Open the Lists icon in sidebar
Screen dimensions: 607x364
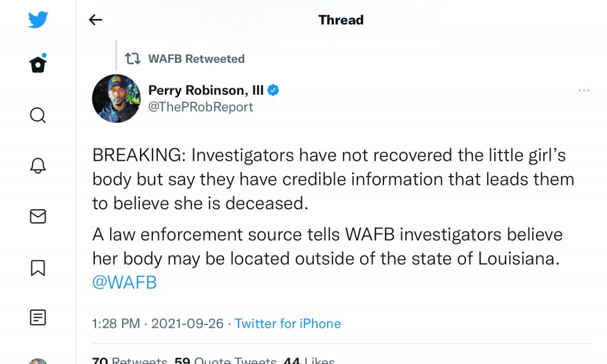pyautogui.click(x=38, y=318)
